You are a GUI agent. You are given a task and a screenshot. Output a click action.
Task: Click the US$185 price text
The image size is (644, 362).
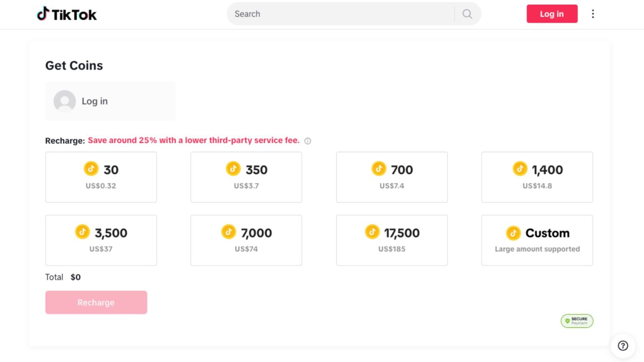[x=392, y=249]
